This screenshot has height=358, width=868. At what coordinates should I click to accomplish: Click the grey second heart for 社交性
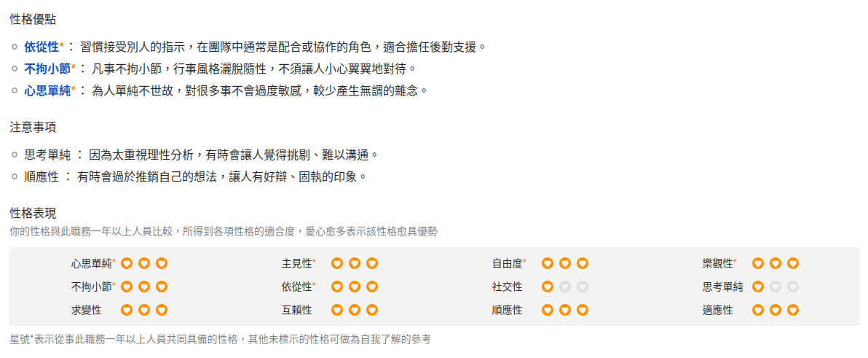[565, 287]
